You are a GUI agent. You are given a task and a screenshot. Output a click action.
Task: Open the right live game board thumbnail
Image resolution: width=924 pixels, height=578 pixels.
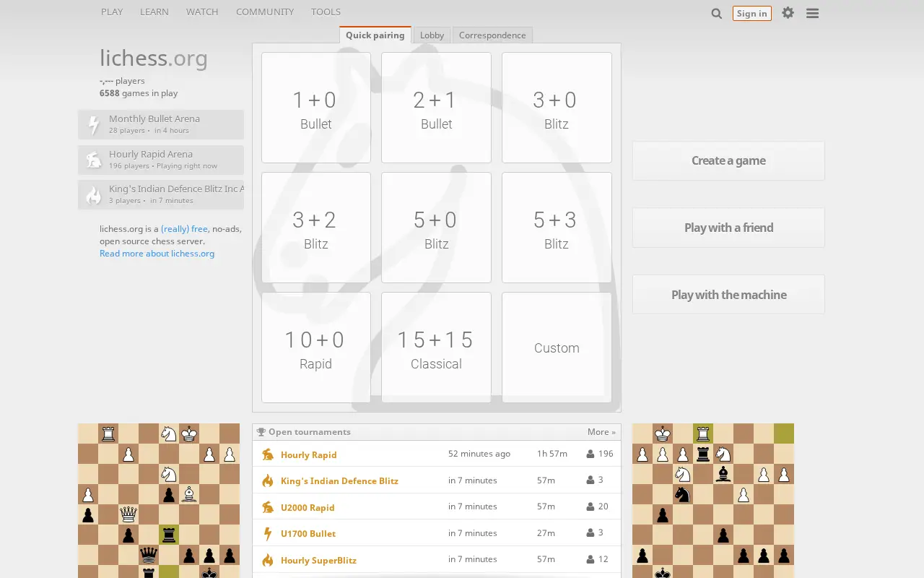pos(713,501)
